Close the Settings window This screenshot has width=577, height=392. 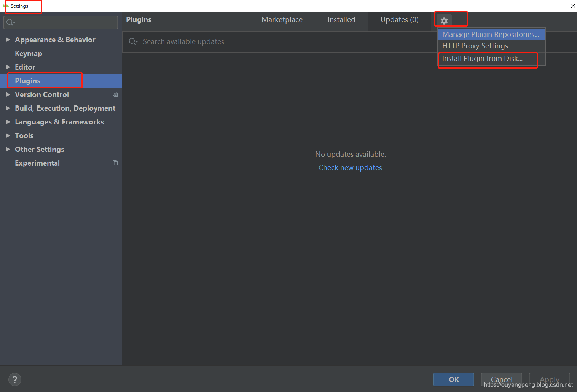point(573,6)
